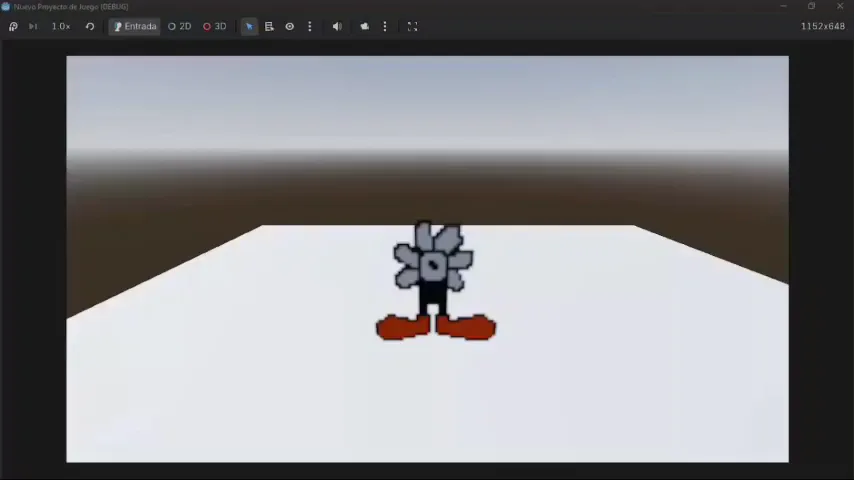Toggle selection visibility eye icon

pyautogui.click(x=290, y=26)
